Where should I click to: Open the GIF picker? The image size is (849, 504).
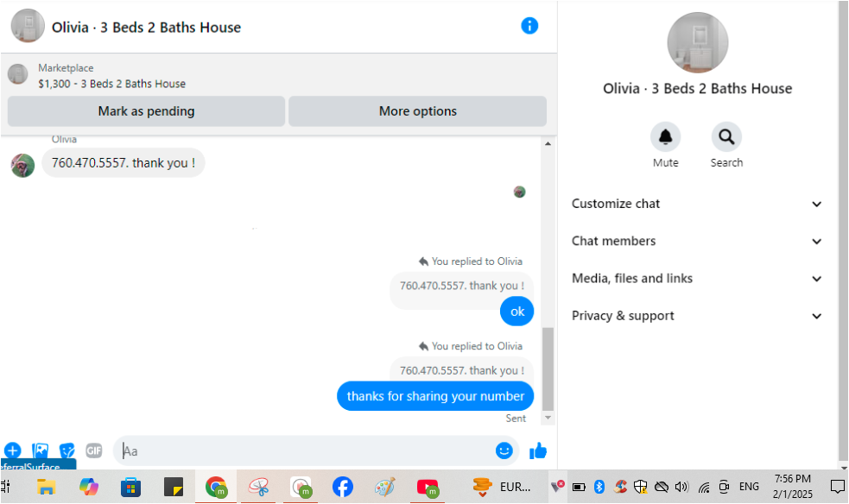[x=93, y=450]
